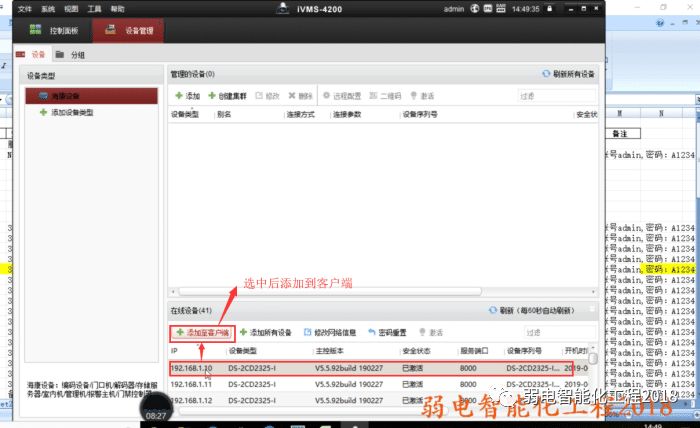Open the 视图 menu
Image resolution: width=700 pixels, height=428 pixels.
coord(71,9)
